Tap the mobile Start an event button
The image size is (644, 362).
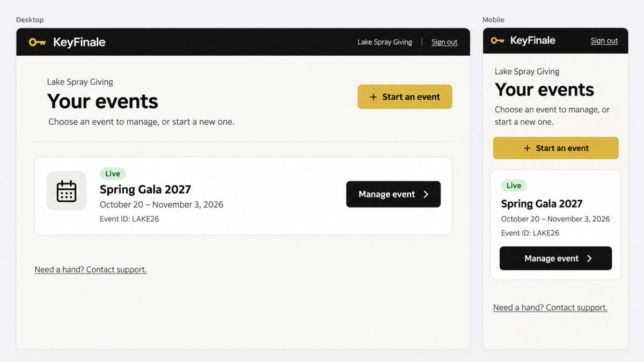click(x=556, y=148)
